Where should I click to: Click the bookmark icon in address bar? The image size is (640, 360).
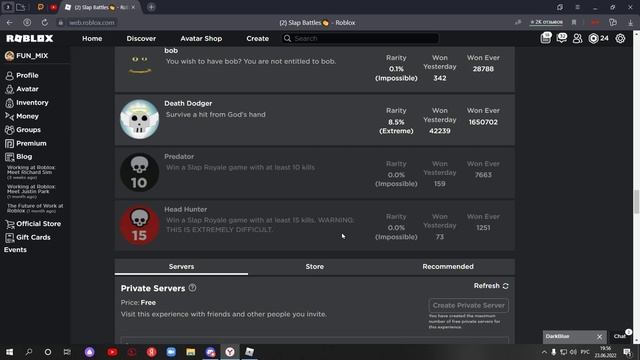click(574, 22)
